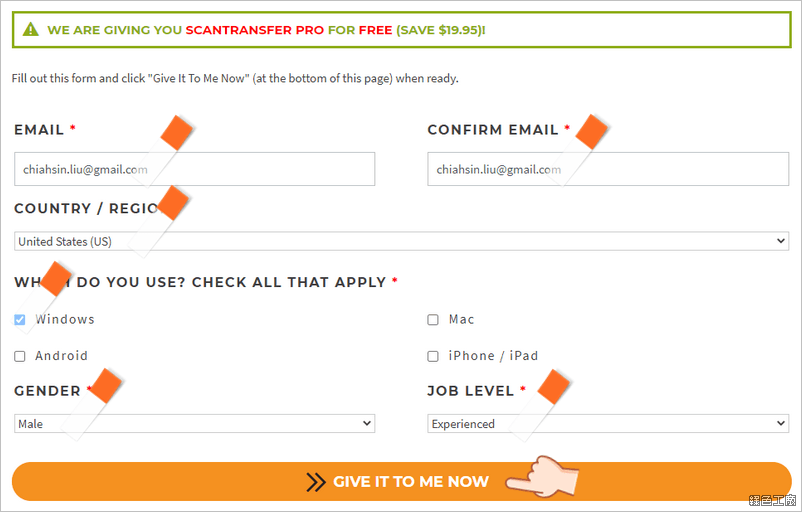This screenshot has width=802, height=512.
Task: Focus the Confirm Email input field
Action: pyautogui.click(x=608, y=169)
